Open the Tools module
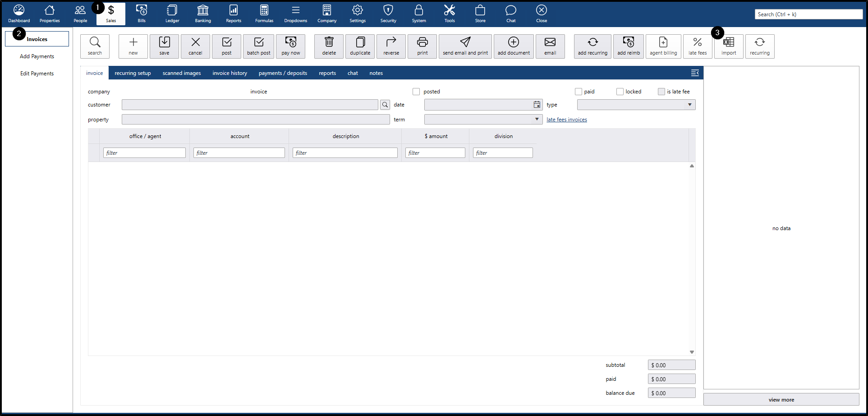The height and width of the screenshot is (416, 868). 450,14
